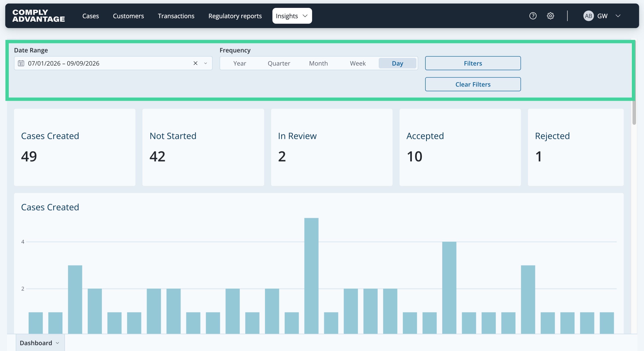Click the Cases Created 49 card
This screenshot has height=351, width=644.
click(74, 147)
